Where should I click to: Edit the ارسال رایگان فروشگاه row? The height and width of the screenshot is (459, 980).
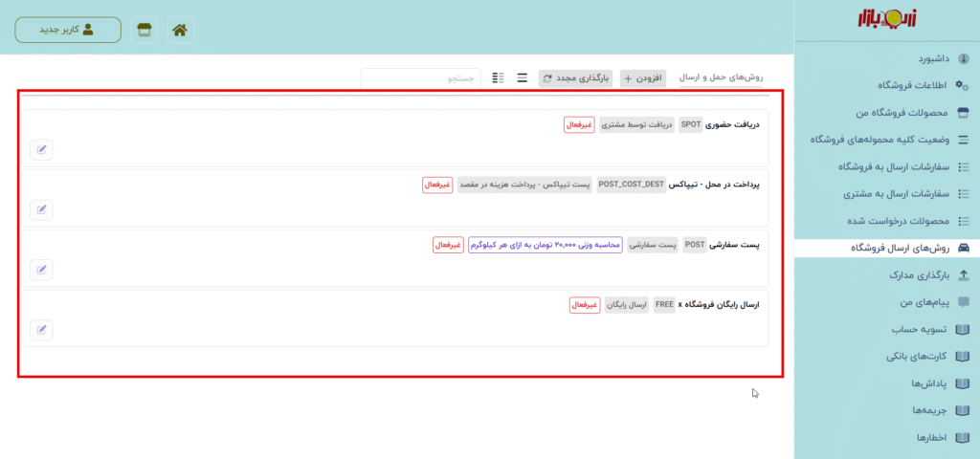(x=41, y=329)
